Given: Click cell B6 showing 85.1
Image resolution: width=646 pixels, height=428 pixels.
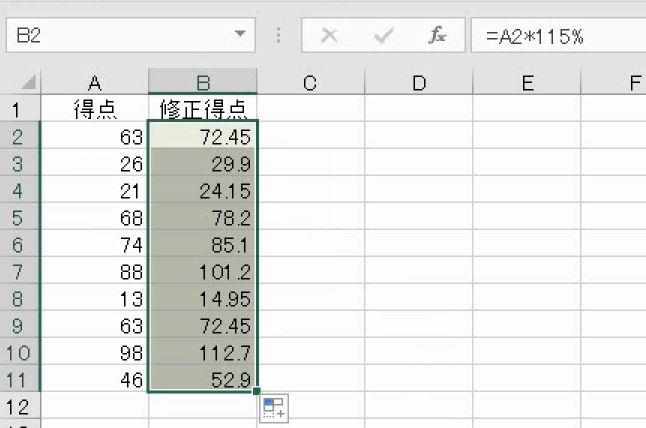Looking at the screenshot, I should 203,243.
